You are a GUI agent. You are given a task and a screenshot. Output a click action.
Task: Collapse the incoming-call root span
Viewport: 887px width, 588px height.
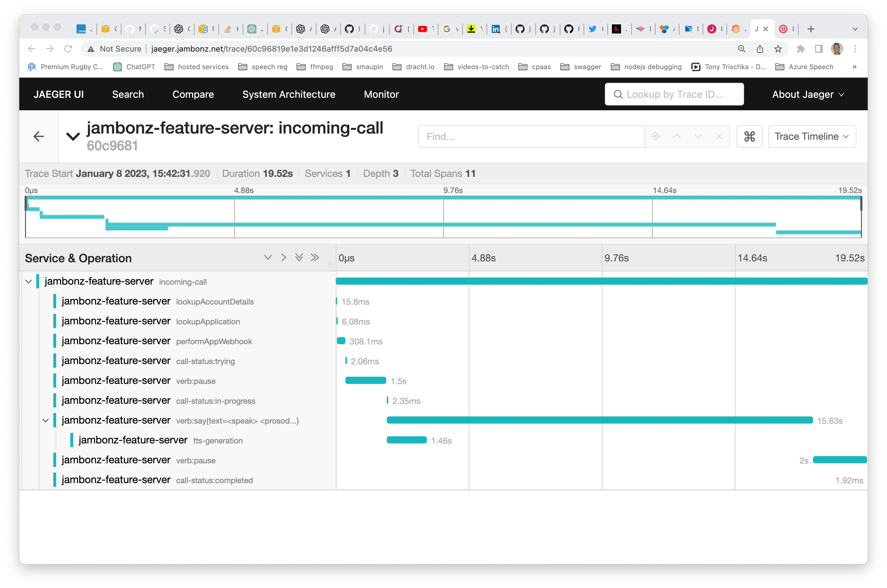point(29,281)
